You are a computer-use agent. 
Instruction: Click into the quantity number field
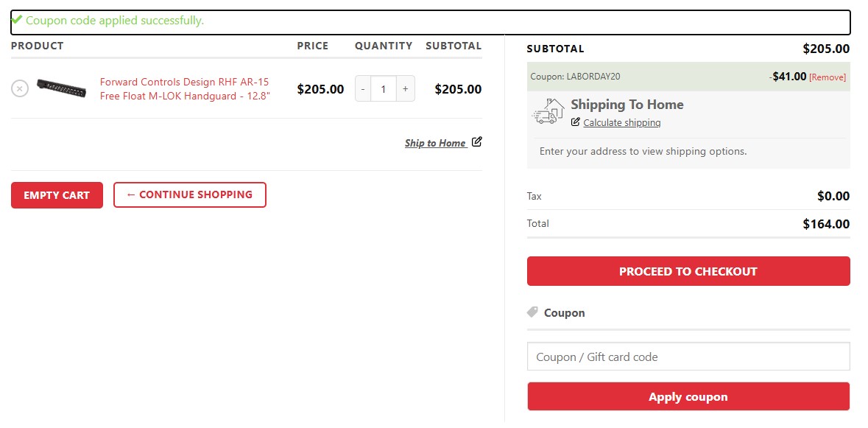coord(383,88)
